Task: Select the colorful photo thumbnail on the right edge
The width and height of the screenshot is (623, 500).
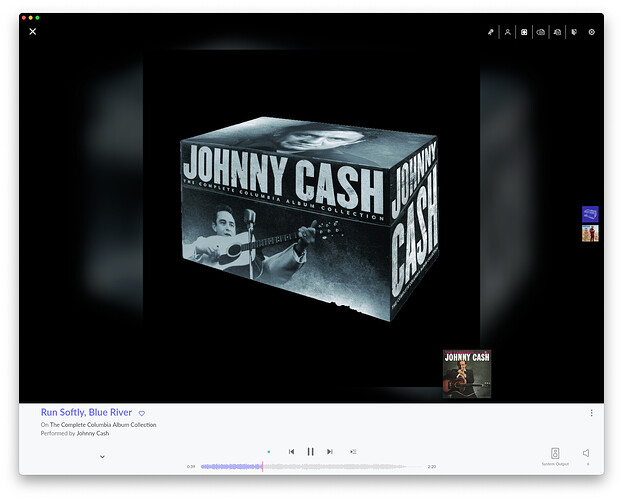Action: tap(590, 233)
